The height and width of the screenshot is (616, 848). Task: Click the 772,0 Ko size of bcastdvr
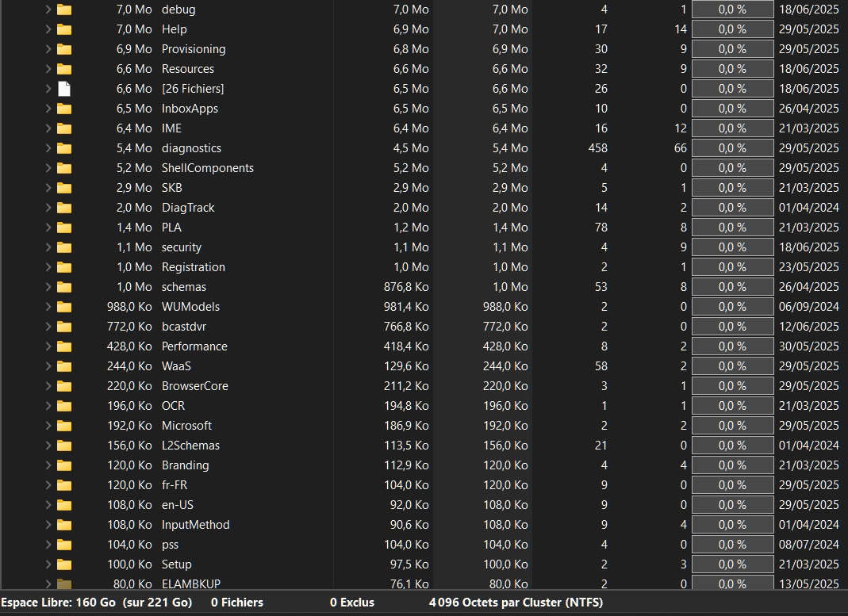[129, 327]
